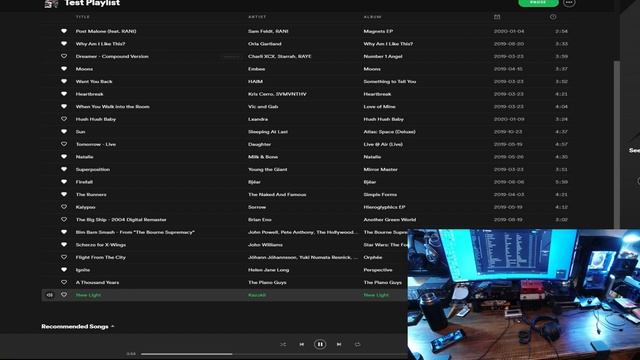Select the track title A Thousand Years

click(x=97, y=282)
